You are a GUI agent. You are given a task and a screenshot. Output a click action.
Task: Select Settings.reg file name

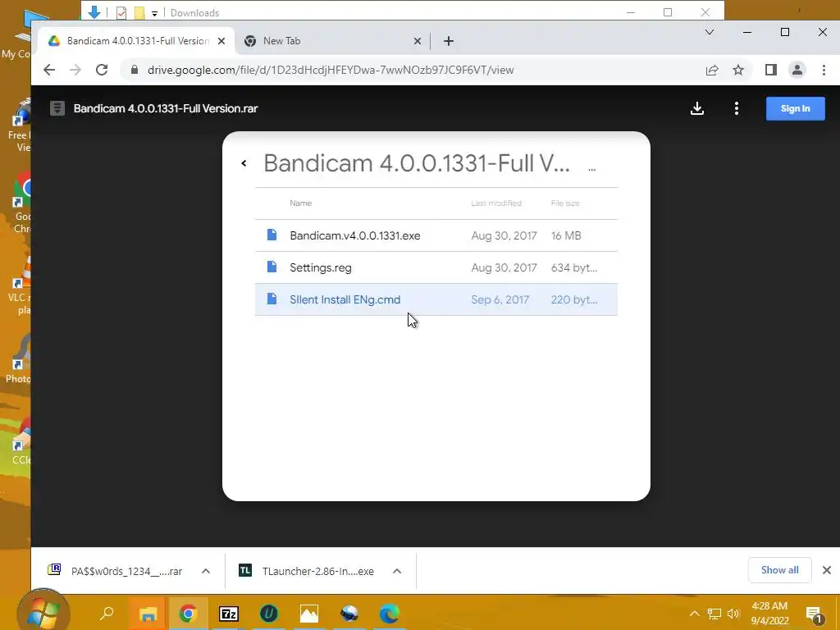click(x=321, y=268)
